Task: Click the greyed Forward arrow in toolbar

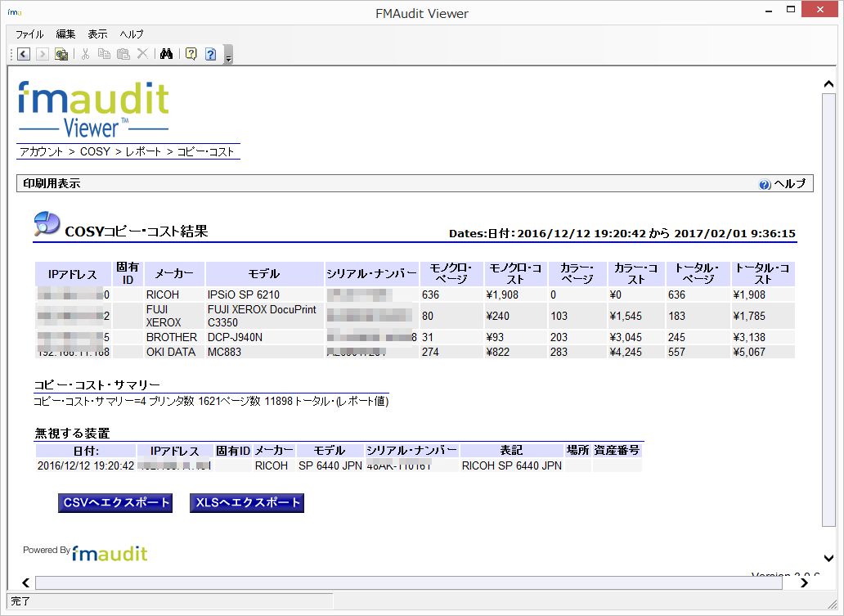Action: click(42, 54)
